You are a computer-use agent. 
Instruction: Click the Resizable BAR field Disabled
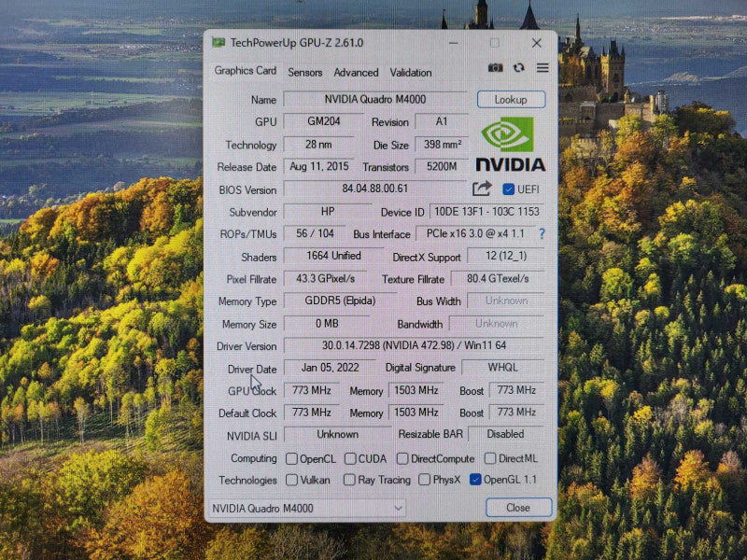pos(505,434)
